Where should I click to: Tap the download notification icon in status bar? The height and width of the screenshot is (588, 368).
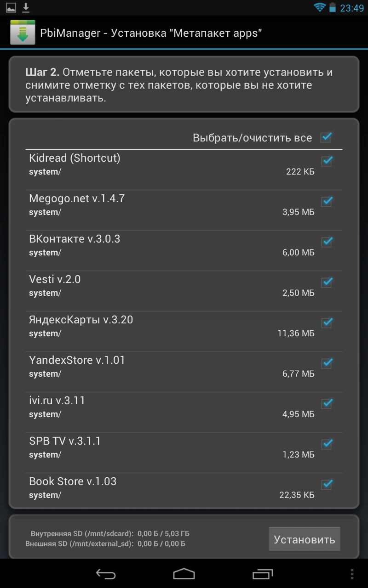(26, 7)
